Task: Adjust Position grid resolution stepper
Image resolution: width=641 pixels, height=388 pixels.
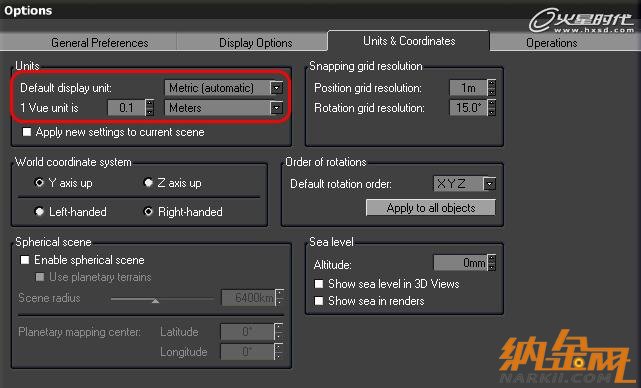Action: coord(492,87)
